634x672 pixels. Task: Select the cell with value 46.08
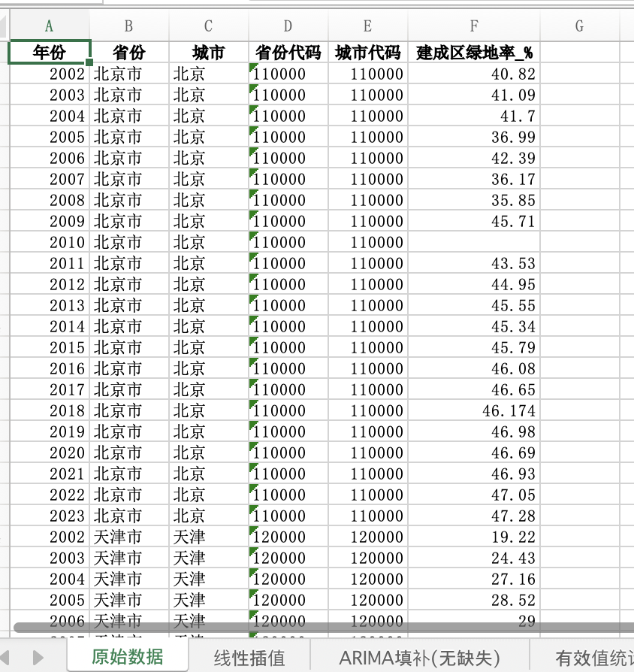474,368
